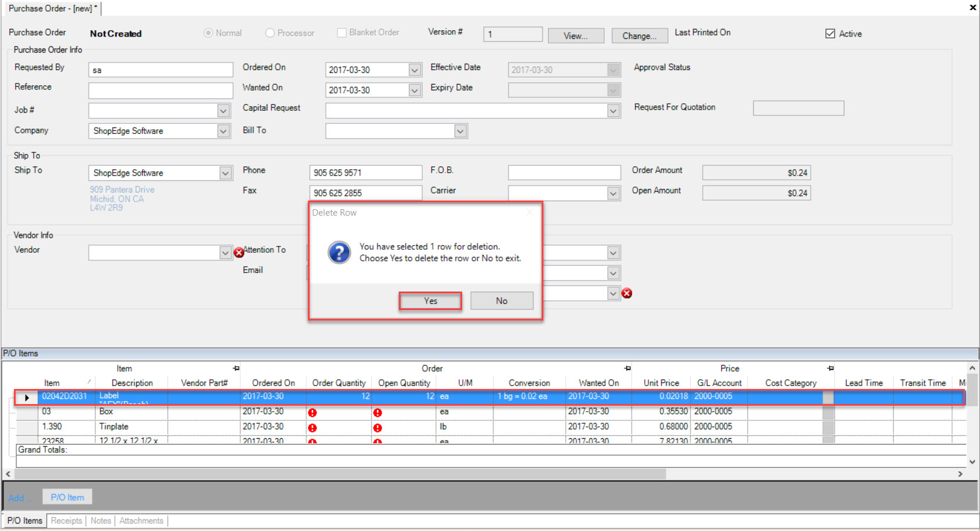Click the Transit Time column header

(x=923, y=383)
